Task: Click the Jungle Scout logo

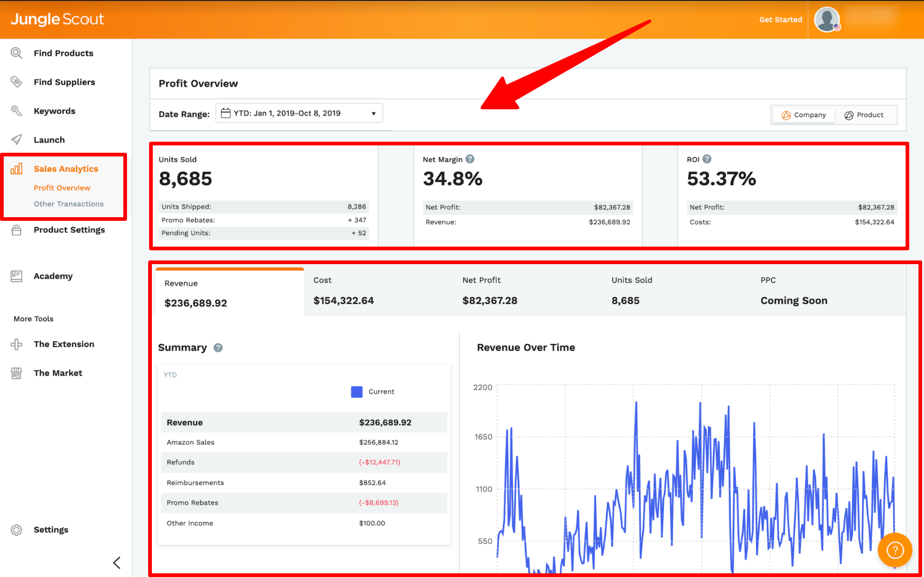Action: (57, 19)
